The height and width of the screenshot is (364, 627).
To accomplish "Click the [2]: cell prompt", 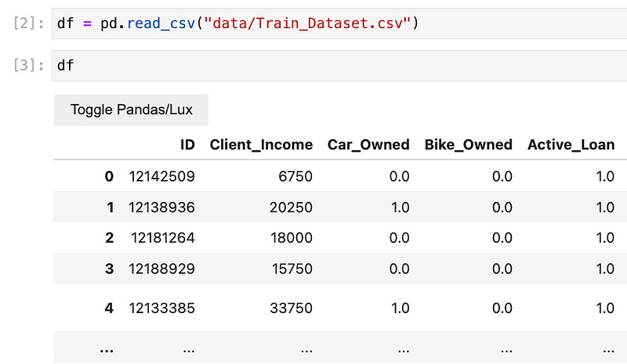I will point(28,23).
